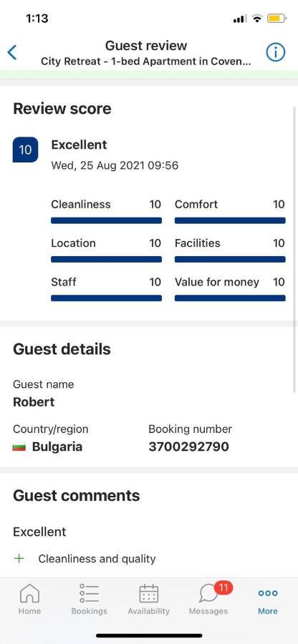The width and height of the screenshot is (298, 644).
Task: Open the info icon in header
Action: coord(275,52)
